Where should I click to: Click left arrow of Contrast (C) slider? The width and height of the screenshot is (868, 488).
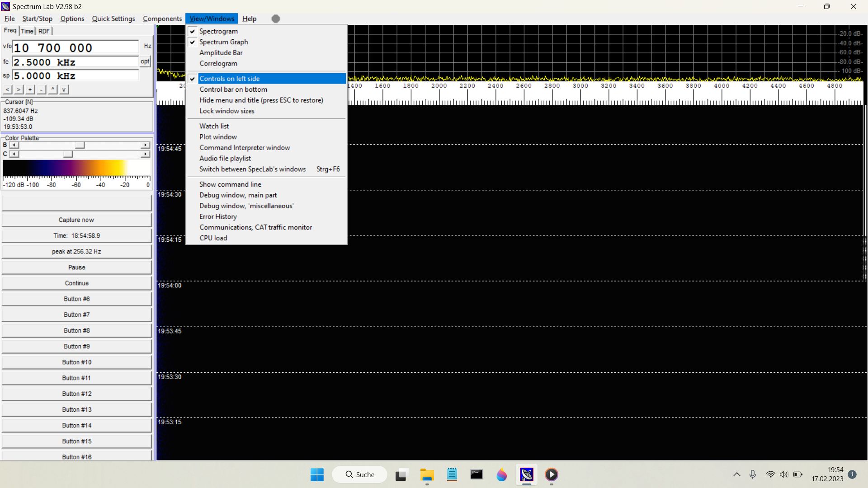14,154
